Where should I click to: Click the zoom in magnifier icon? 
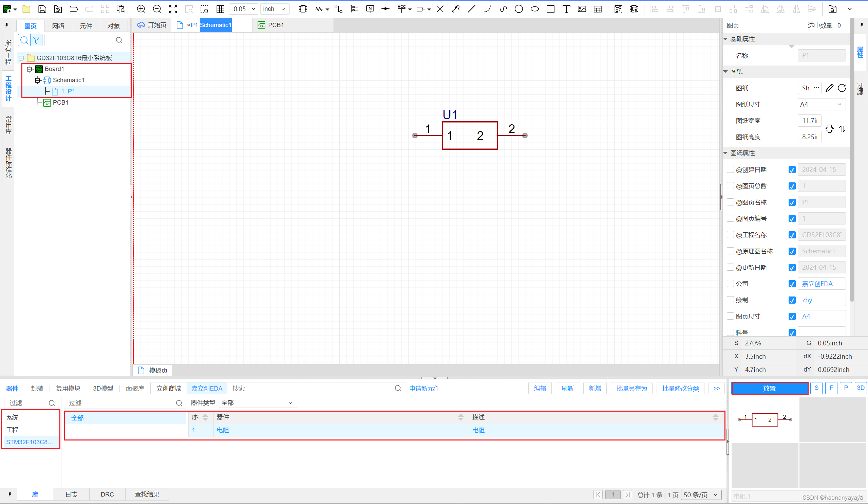pos(141,9)
